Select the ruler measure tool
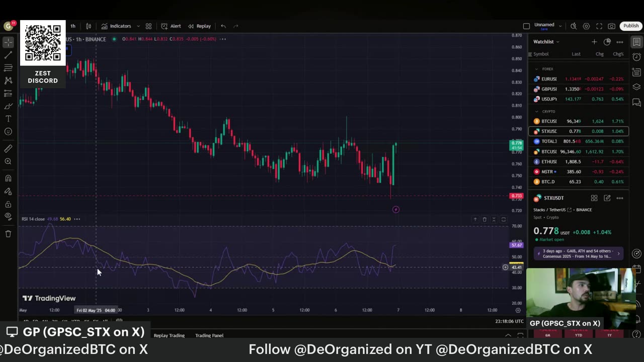 coord(8,149)
